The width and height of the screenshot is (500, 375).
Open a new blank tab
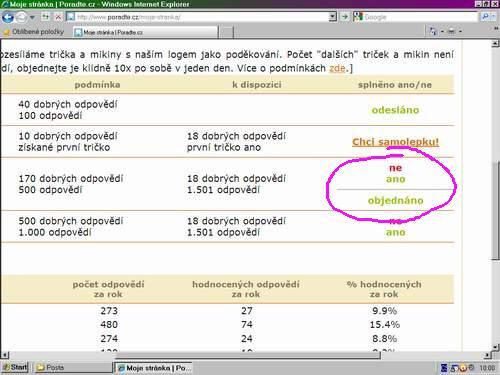(x=226, y=32)
